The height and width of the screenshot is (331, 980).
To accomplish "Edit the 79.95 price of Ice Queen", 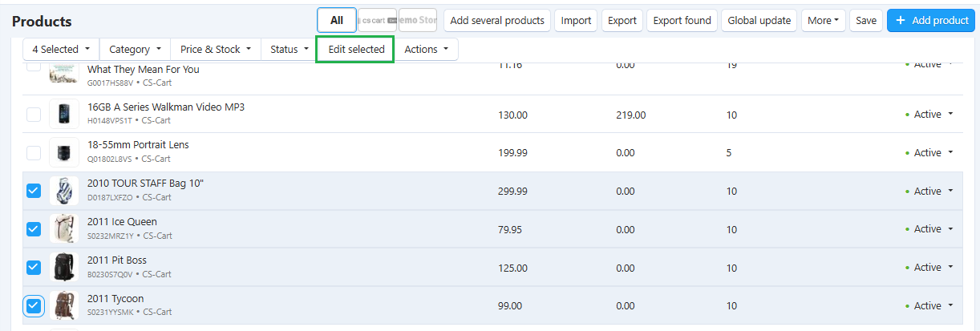I will point(510,229).
